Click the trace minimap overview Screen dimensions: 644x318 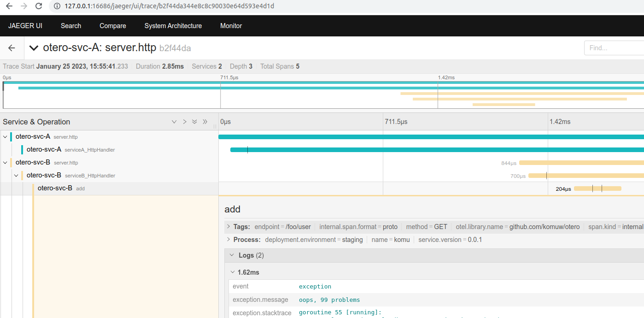point(323,95)
